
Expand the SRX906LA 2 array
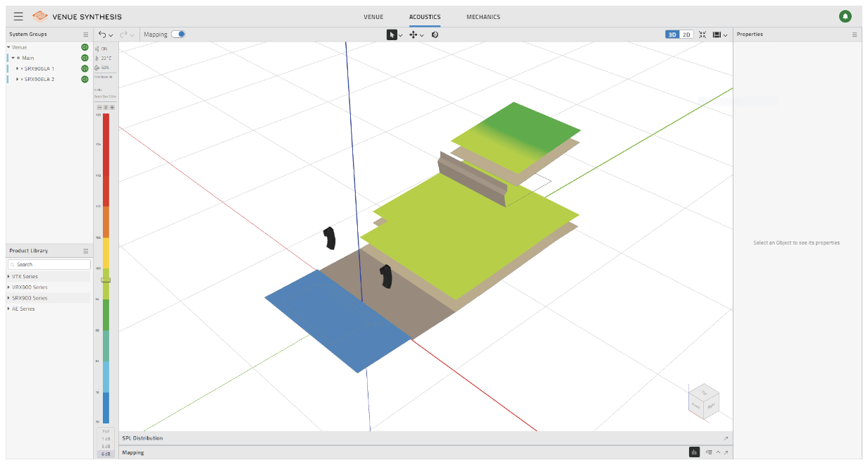click(x=17, y=79)
